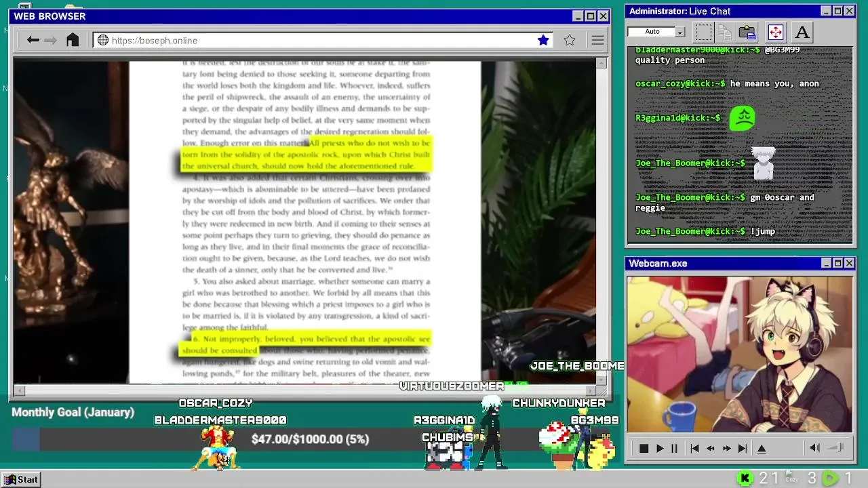Open the font 'A' icon in Live Chat
Viewport: 868px width, 488px height.
(802, 32)
